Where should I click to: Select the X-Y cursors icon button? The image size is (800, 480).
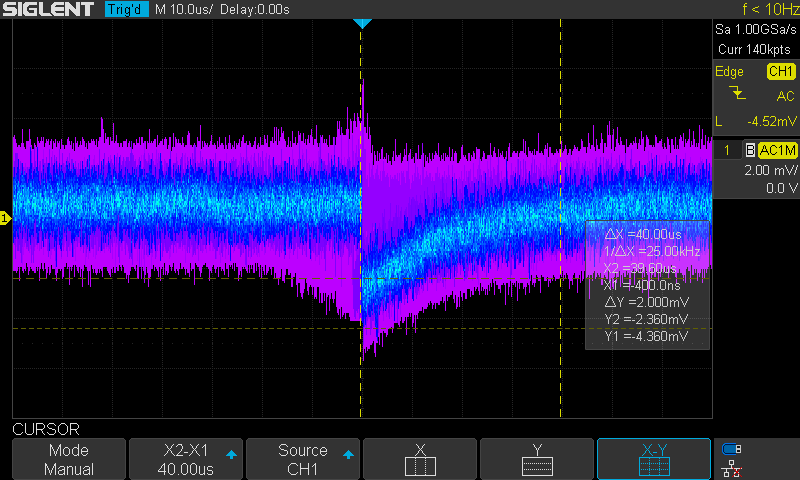click(x=654, y=459)
